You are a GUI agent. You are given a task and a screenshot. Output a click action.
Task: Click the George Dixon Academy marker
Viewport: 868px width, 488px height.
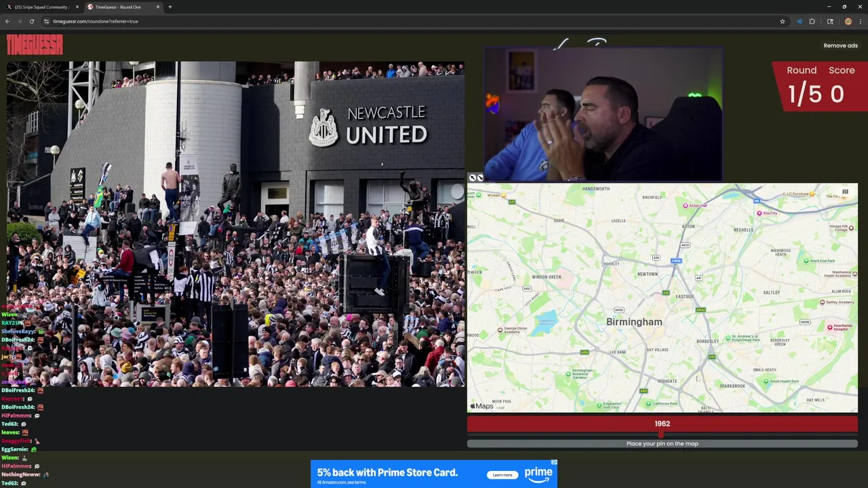500,330
